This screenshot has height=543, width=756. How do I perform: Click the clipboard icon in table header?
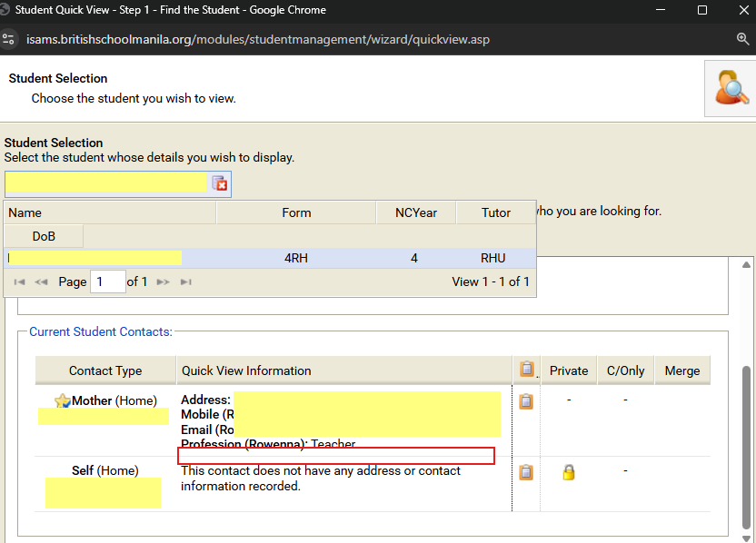[x=526, y=370]
